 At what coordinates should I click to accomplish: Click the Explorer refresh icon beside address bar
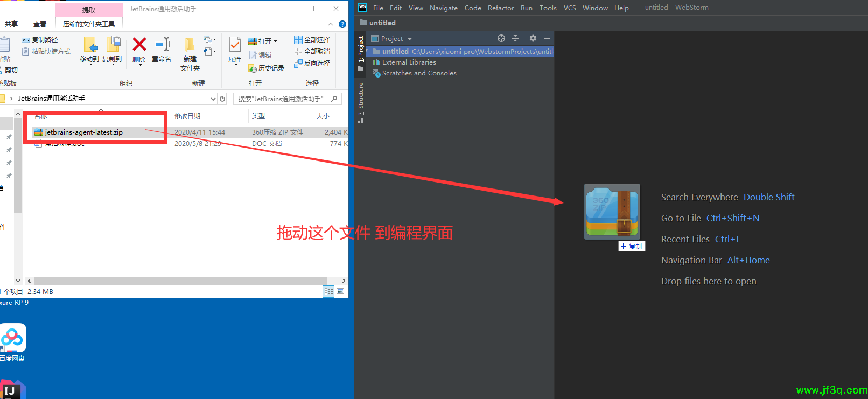[x=222, y=99]
